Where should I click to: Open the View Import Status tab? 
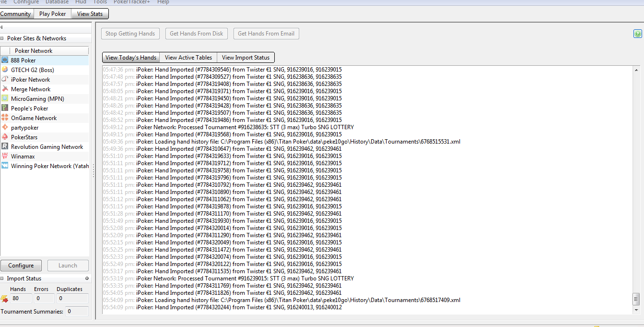(x=246, y=58)
